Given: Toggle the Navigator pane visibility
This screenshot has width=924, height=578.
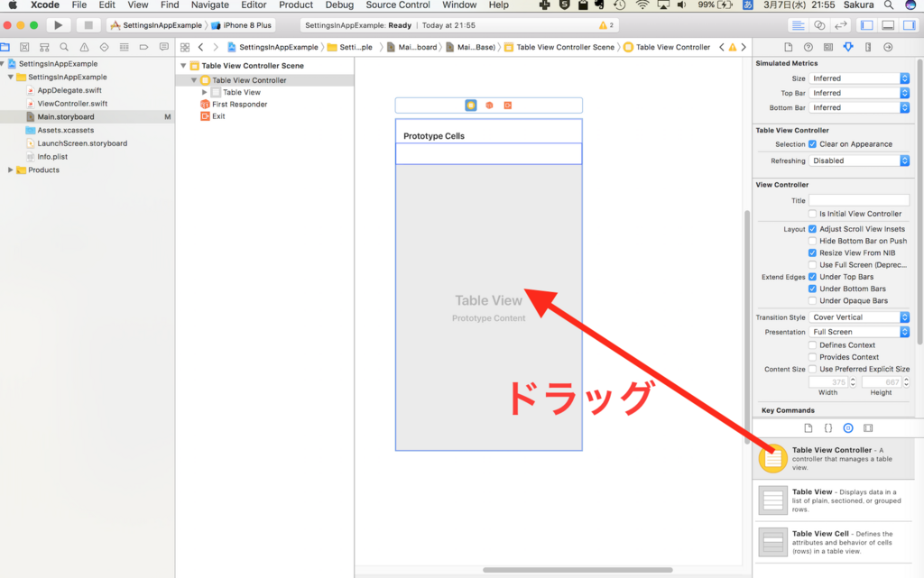Looking at the screenshot, I should pos(867,25).
